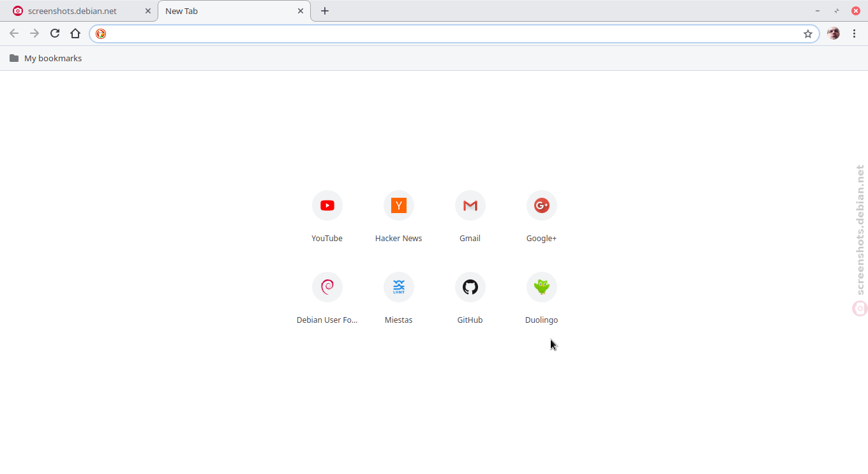This screenshot has width=868, height=474.
Task: Open the YouTube shortcut tile
Action: click(327, 217)
